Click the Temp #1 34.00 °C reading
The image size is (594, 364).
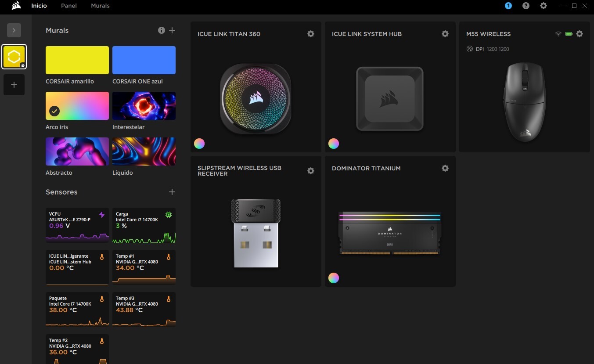[130, 268]
